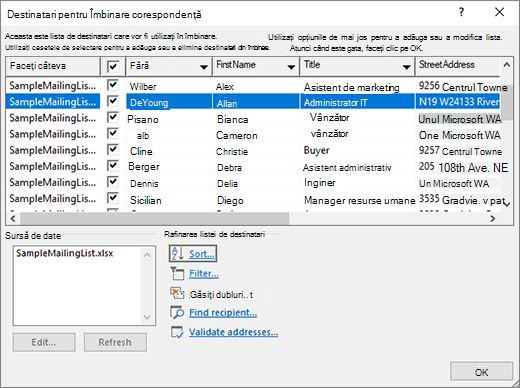Click data source box scroll down arrow
Image resolution: width=520 pixels, height=388 pixels.
pos(147,317)
